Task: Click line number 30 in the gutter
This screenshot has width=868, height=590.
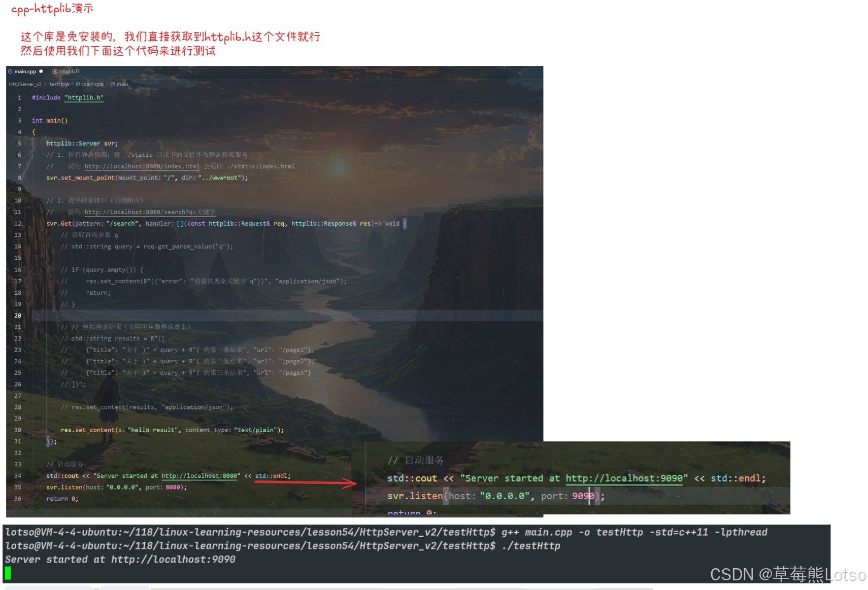Action: point(18,430)
